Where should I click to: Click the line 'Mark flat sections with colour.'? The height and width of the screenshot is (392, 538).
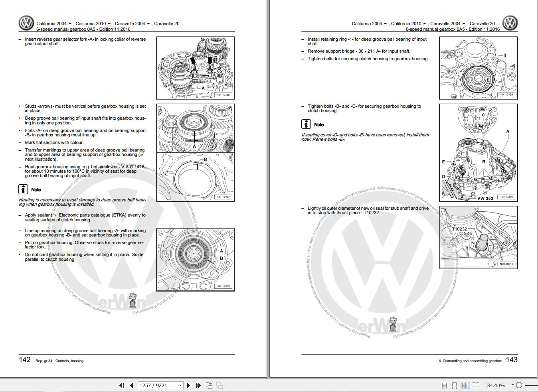click(x=54, y=142)
